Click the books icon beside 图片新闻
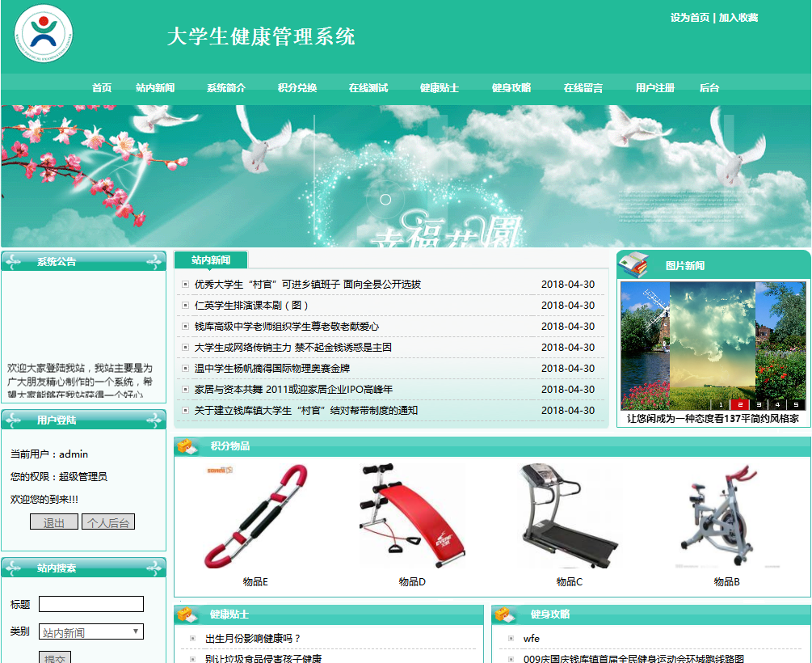 pos(633,264)
